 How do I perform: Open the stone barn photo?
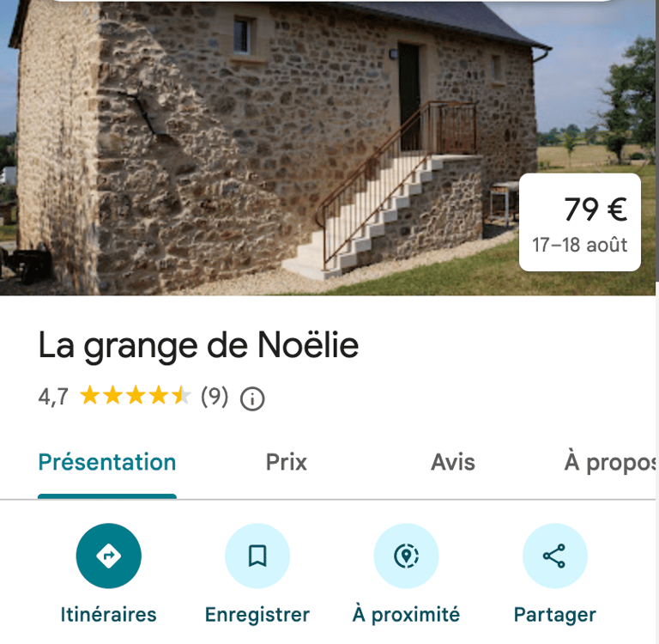pyautogui.click(x=269, y=147)
